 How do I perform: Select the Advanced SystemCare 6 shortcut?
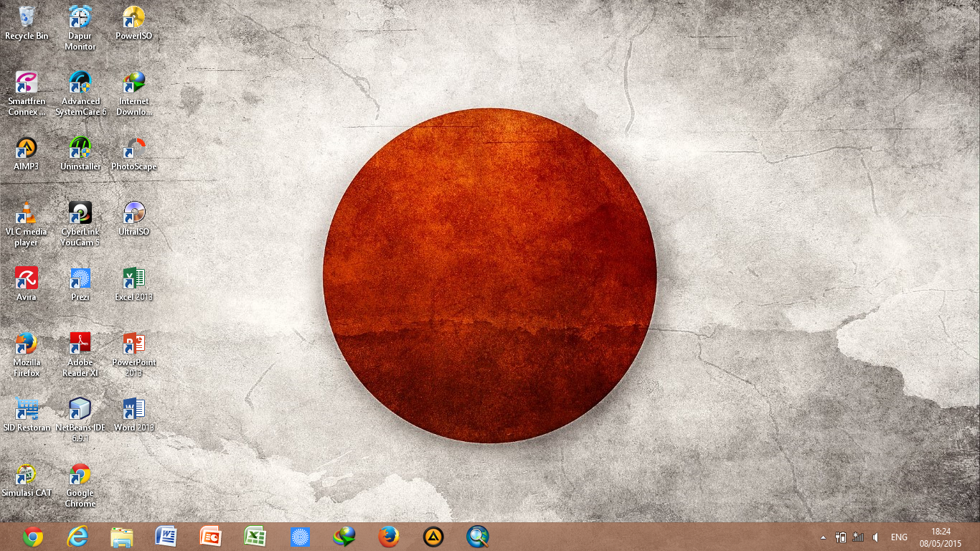pyautogui.click(x=80, y=93)
